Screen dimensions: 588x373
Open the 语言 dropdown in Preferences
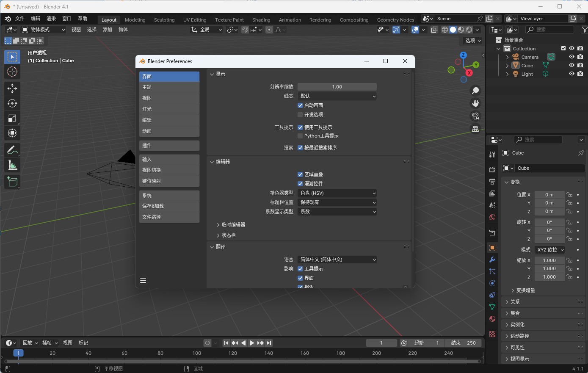[337, 260]
